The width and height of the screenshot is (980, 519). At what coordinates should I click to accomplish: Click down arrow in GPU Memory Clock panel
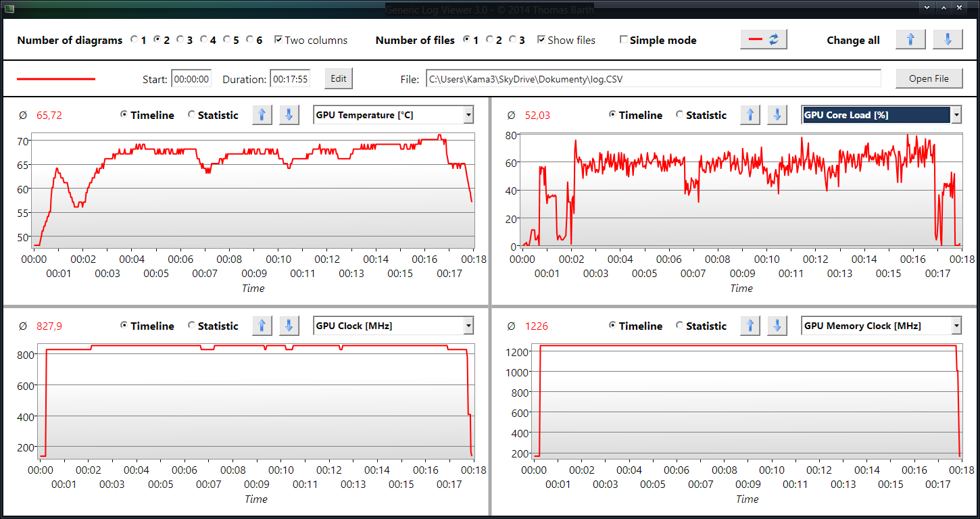pos(777,326)
